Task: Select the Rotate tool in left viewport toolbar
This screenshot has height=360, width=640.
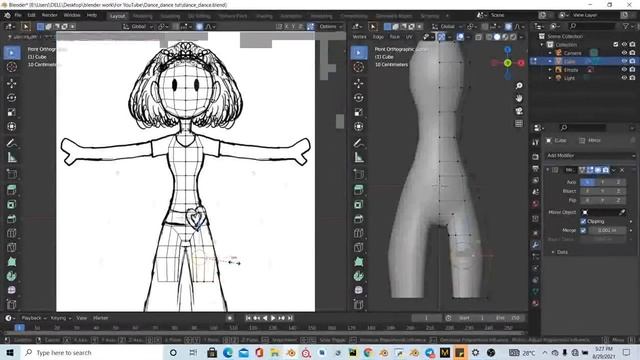Action: click(x=11, y=98)
